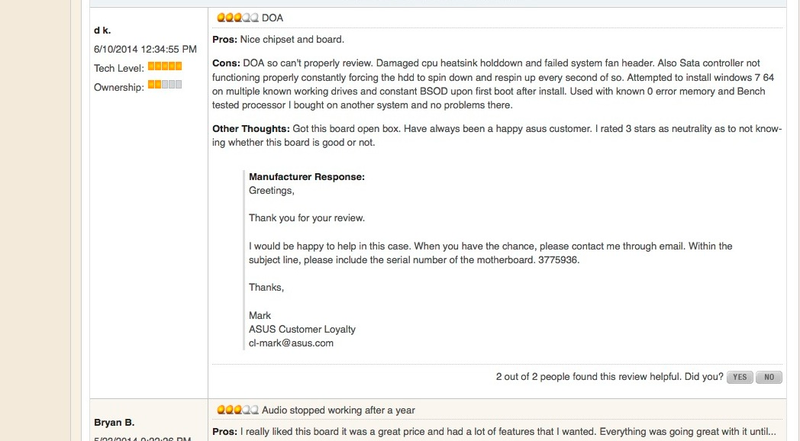Click the Pros label in Bryan B.'s review

[225, 432]
